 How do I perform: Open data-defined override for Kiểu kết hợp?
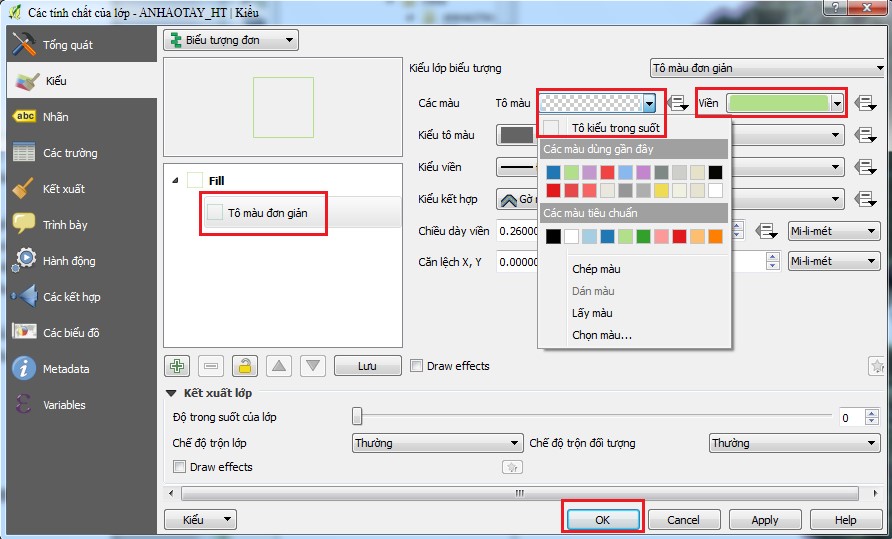[x=865, y=199]
